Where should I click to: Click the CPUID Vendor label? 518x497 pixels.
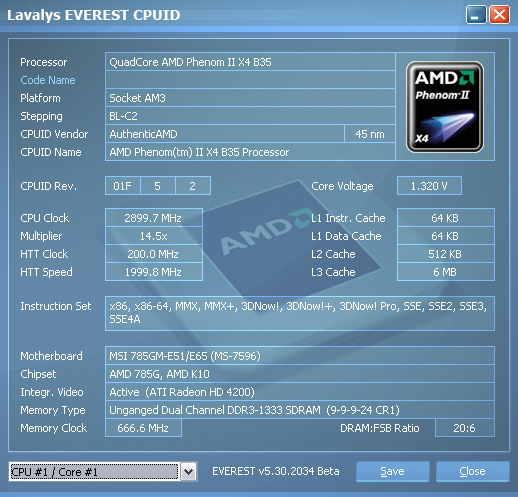coord(54,134)
